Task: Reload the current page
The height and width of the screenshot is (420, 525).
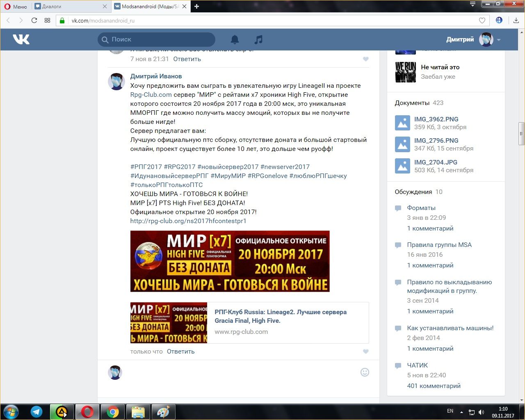Action: pos(34,21)
